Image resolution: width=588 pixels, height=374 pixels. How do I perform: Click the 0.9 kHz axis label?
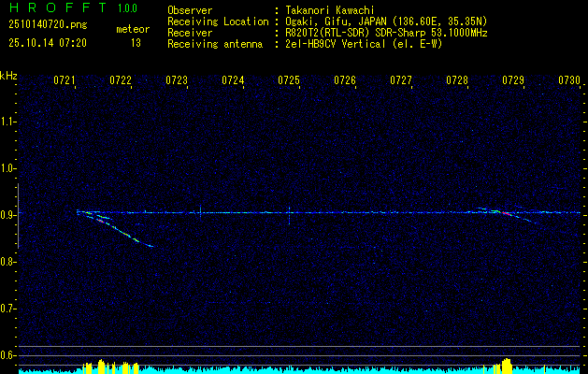click(7, 215)
